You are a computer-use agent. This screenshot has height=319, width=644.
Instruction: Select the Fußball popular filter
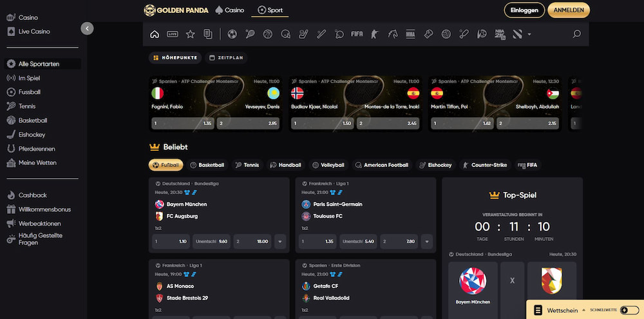pos(166,165)
